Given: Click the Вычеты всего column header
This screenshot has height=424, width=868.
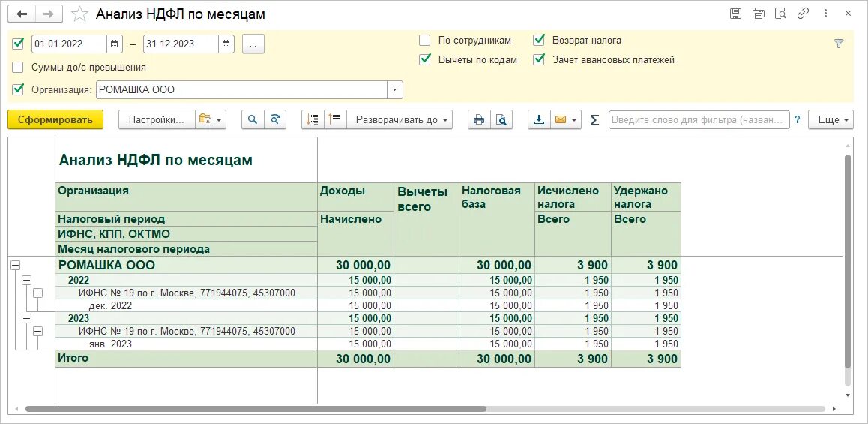Looking at the screenshot, I should pyautogui.click(x=427, y=219).
